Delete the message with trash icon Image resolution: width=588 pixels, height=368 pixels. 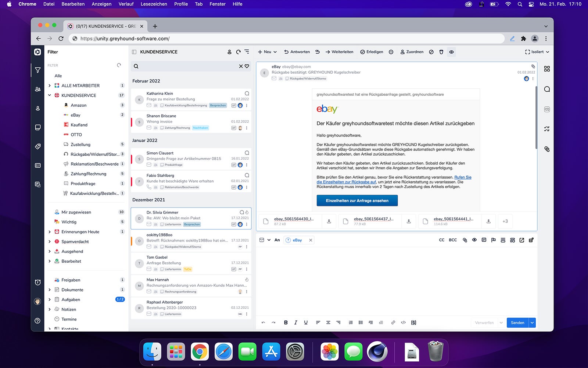(x=441, y=52)
